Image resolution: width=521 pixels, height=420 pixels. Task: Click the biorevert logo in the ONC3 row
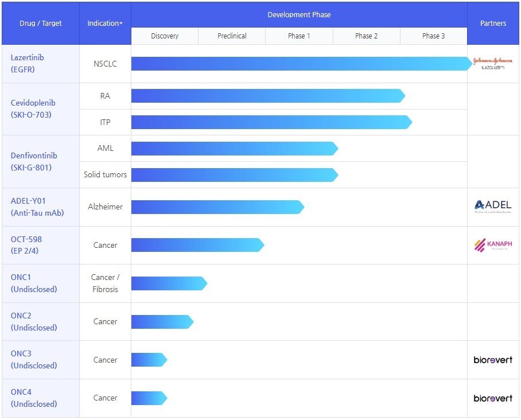[x=493, y=360]
